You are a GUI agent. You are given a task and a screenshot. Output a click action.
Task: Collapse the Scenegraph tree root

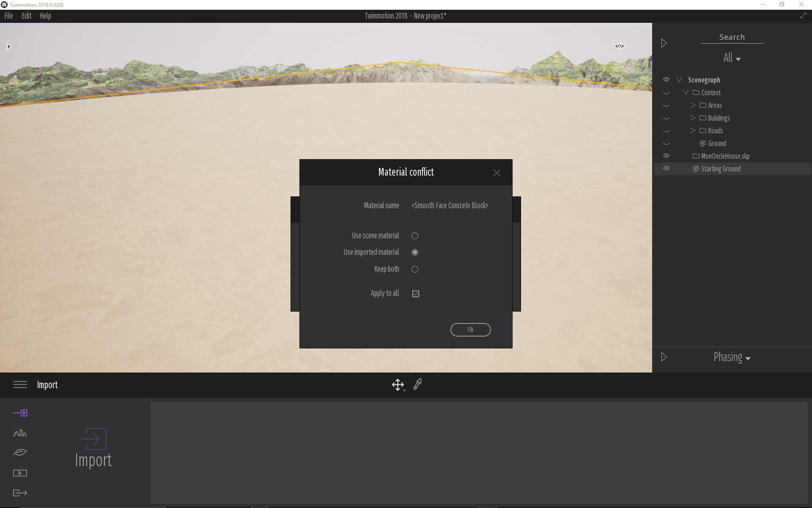click(679, 80)
